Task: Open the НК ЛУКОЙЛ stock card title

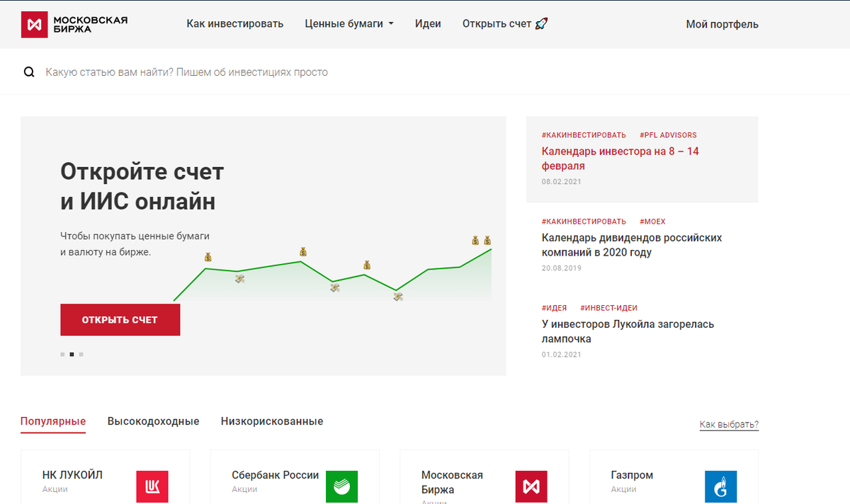Action: click(x=72, y=475)
